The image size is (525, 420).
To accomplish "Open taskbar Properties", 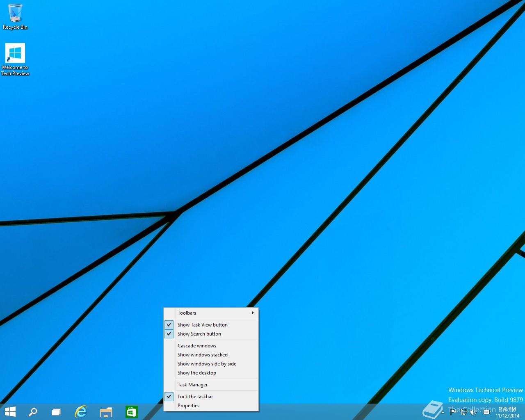I will coord(211,406).
